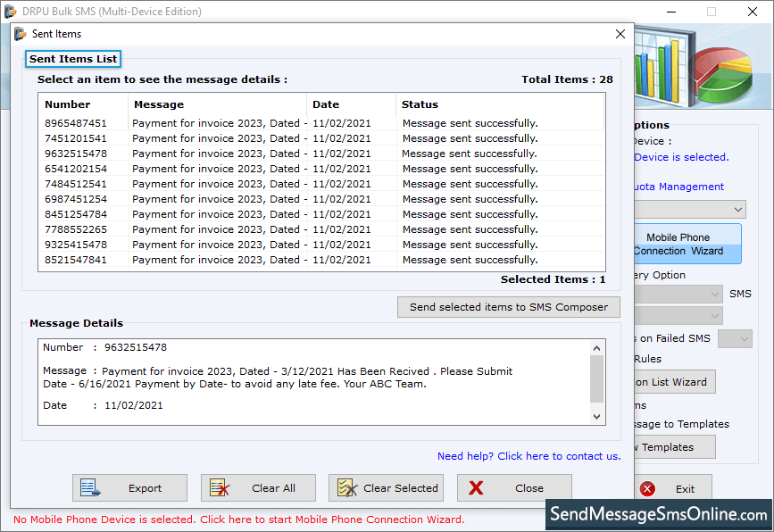Click the Clear Selected button
774x532 pixels.
click(386, 488)
